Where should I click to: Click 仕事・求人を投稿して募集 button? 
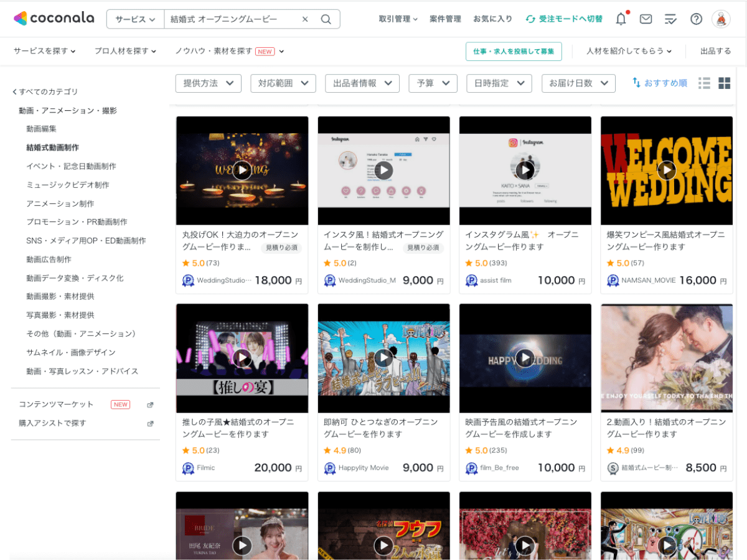[x=514, y=51]
